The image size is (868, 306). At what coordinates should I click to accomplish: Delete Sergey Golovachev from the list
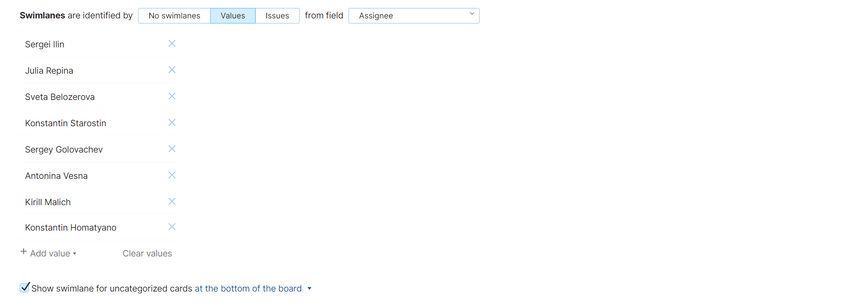pyautogui.click(x=172, y=149)
